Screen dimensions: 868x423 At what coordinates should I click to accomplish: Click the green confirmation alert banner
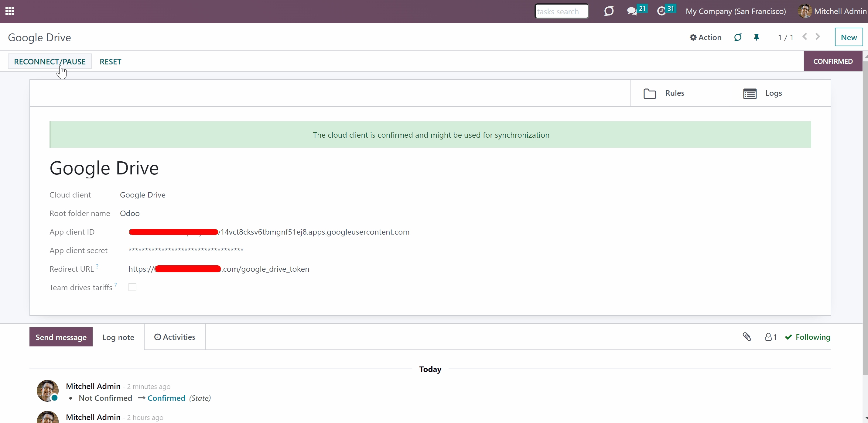pos(430,135)
